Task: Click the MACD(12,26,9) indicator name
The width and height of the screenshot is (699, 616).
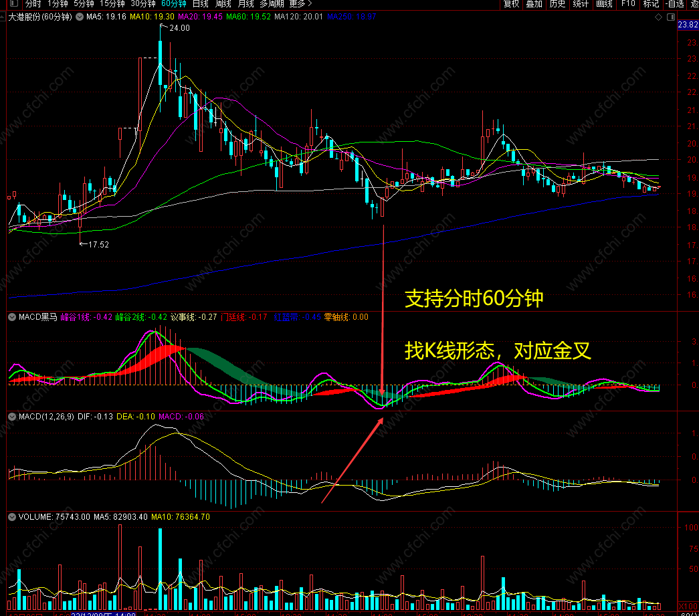Action: coord(46,417)
